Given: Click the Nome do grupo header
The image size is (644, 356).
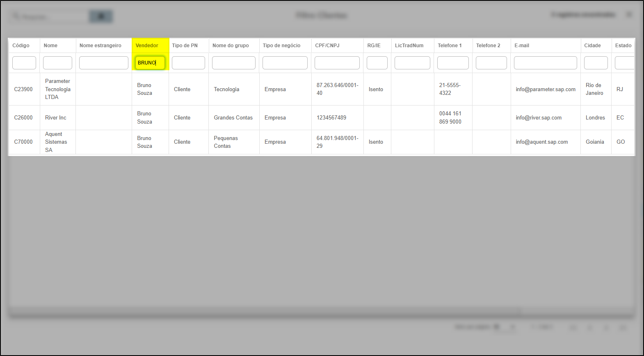Looking at the screenshot, I should tap(231, 46).
